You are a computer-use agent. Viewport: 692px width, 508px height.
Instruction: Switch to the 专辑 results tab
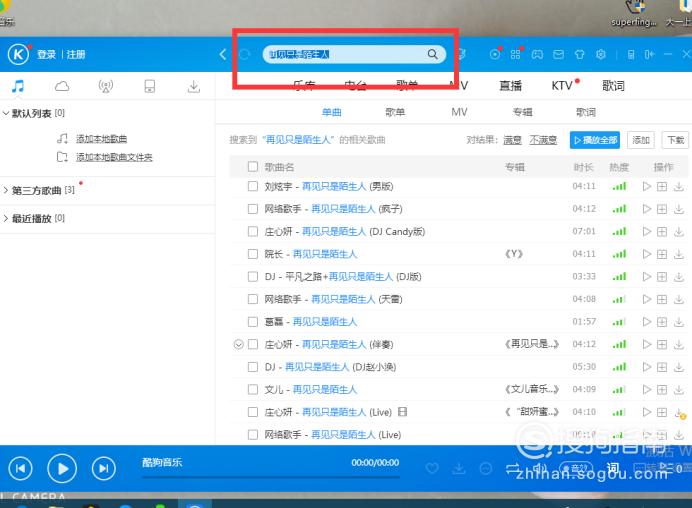[523, 112]
